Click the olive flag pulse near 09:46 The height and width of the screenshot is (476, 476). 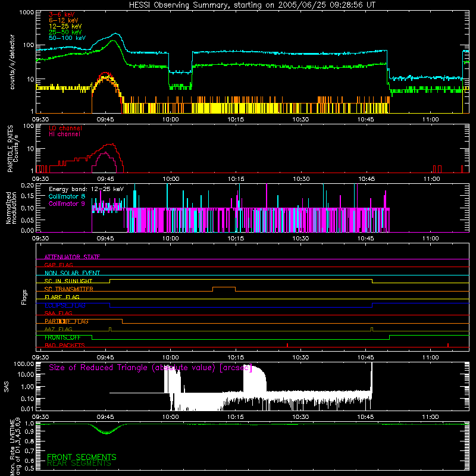[x=110, y=329]
